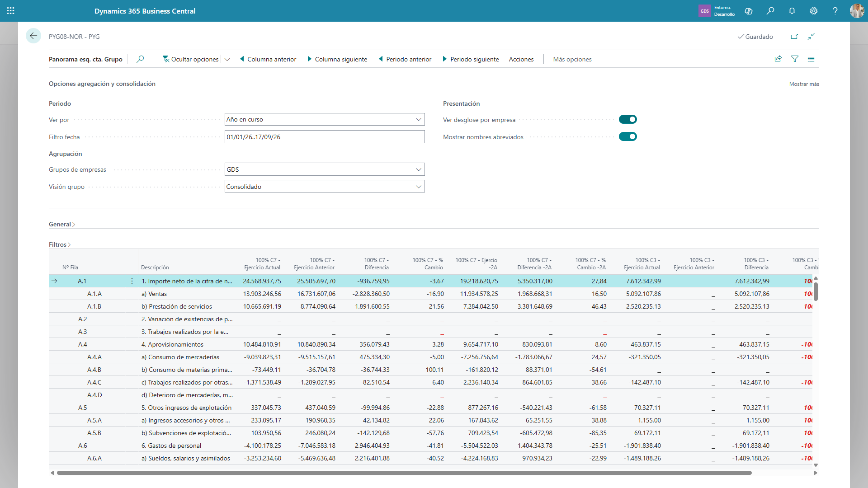Open page in new window icon
This screenshot has width=868, height=488.
(x=794, y=37)
